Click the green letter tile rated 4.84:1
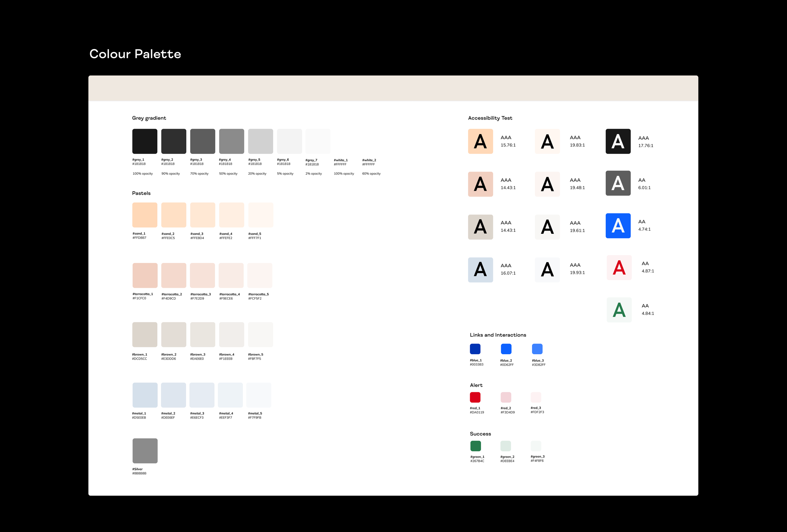 coord(619,310)
